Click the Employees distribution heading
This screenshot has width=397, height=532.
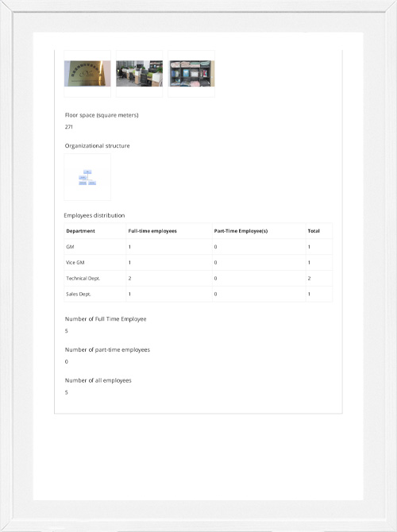click(94, 215)
